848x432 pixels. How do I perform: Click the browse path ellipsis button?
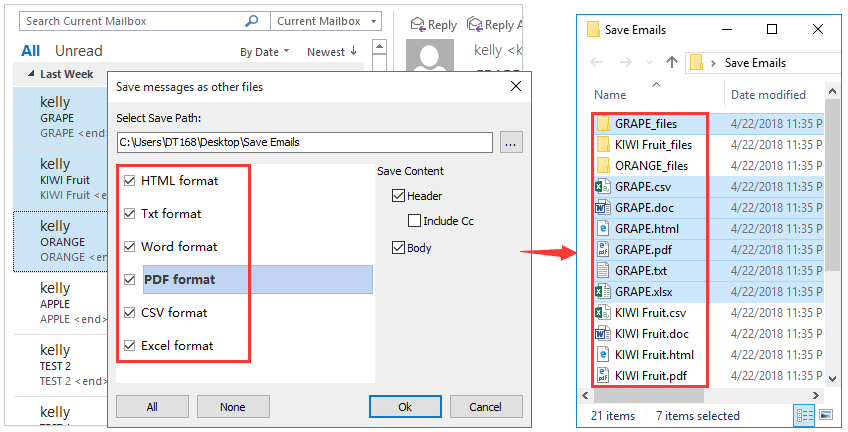511,143
